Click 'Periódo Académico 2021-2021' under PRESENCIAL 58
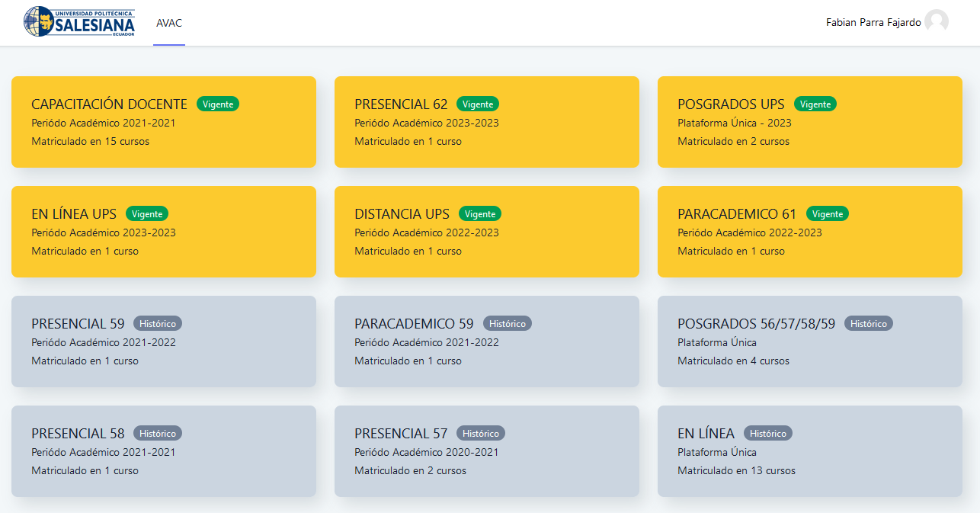The width and height of the screenshot is (980, 513). pos(104,452)
